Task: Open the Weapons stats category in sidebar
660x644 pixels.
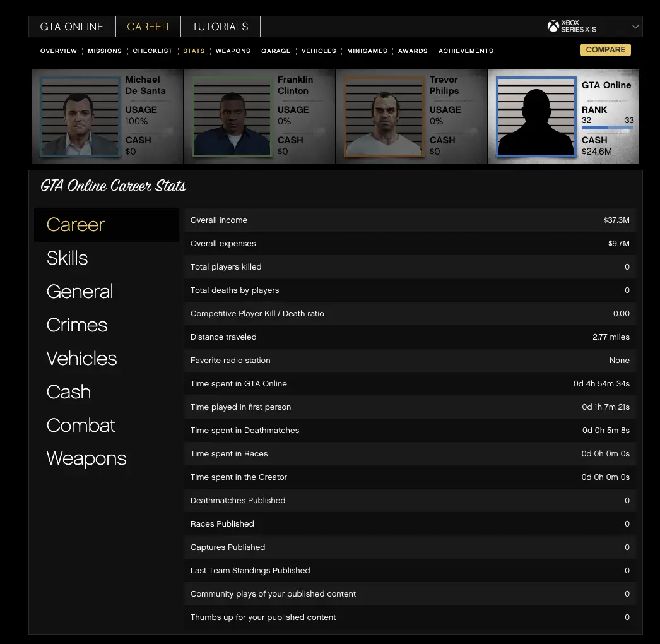Action: [86, 458]
